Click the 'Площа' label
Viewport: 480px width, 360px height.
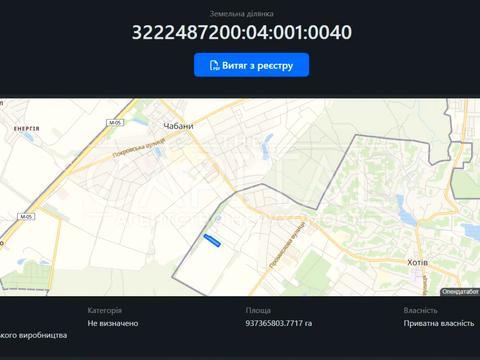[258, 310]
